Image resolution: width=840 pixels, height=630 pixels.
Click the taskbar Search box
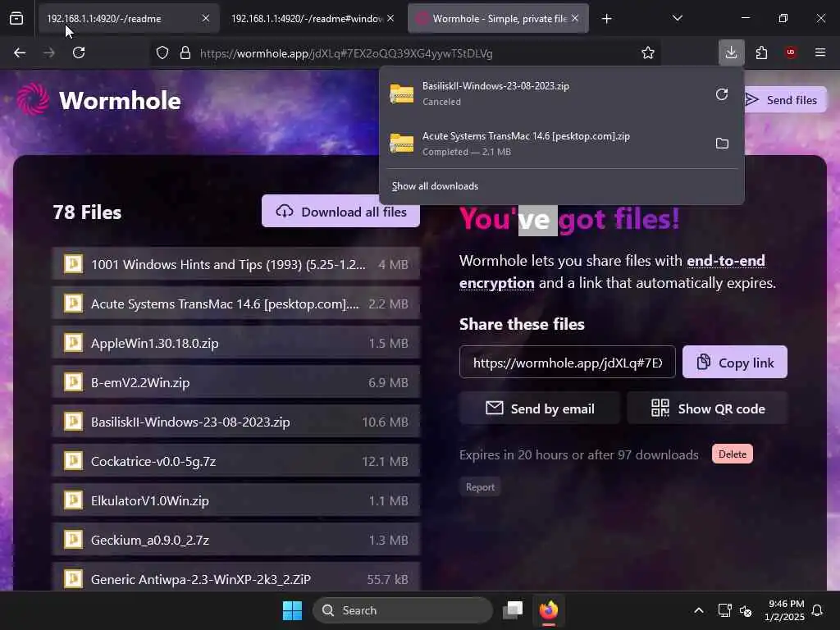click(x=403, y=610)
